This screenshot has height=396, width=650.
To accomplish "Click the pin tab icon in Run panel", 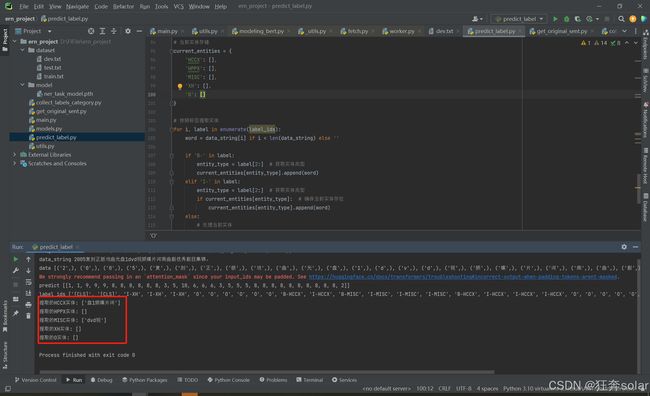I will click(x=16, y=314).
